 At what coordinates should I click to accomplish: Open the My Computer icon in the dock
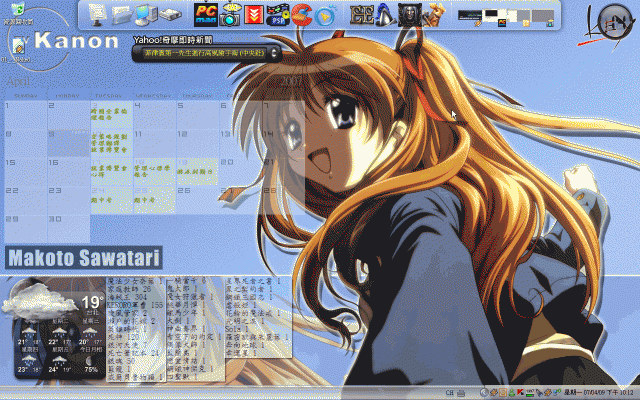[x=146, y=15]
